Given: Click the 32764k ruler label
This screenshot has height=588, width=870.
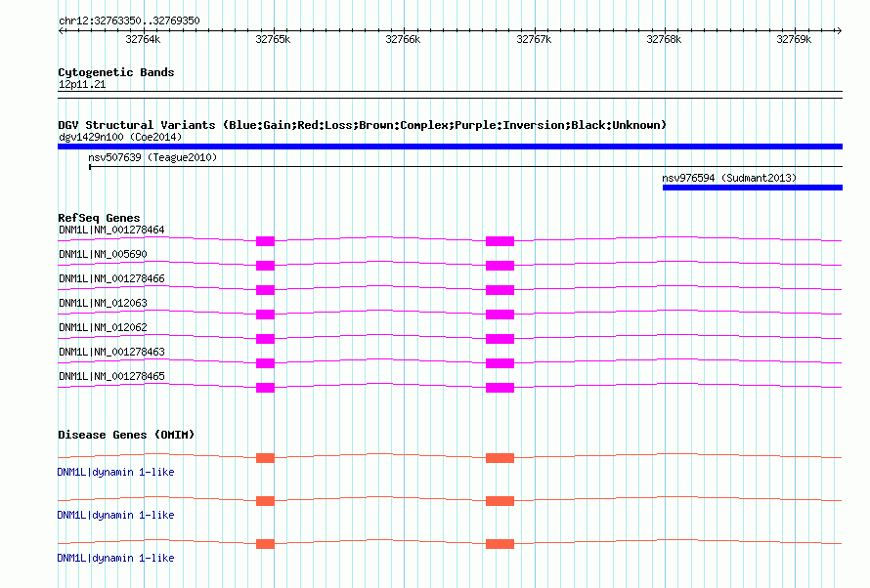Looking at the screenshot, I should tap(143, 40).
